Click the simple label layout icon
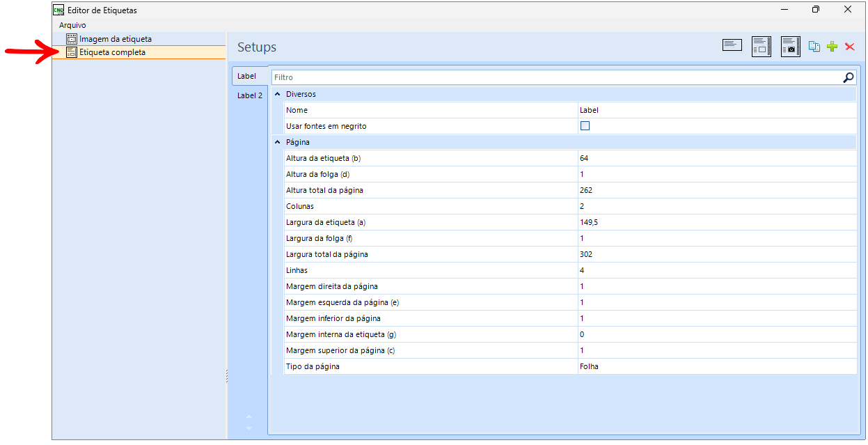Screen dimensions: 868x445 [x=732, y=46]
